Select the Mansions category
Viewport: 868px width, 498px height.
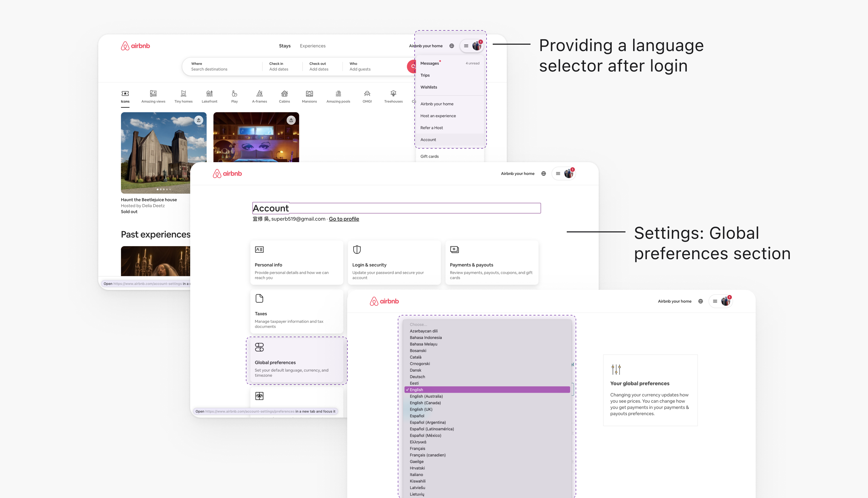(x=310, y=97)
